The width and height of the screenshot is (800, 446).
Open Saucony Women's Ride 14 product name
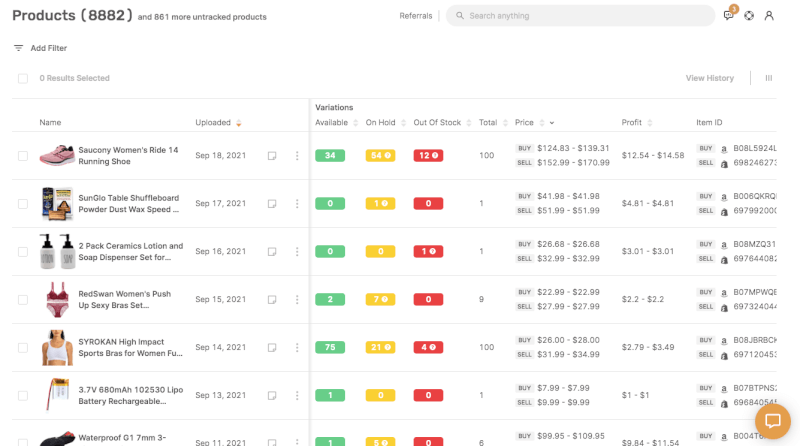[x=128, y=156]
